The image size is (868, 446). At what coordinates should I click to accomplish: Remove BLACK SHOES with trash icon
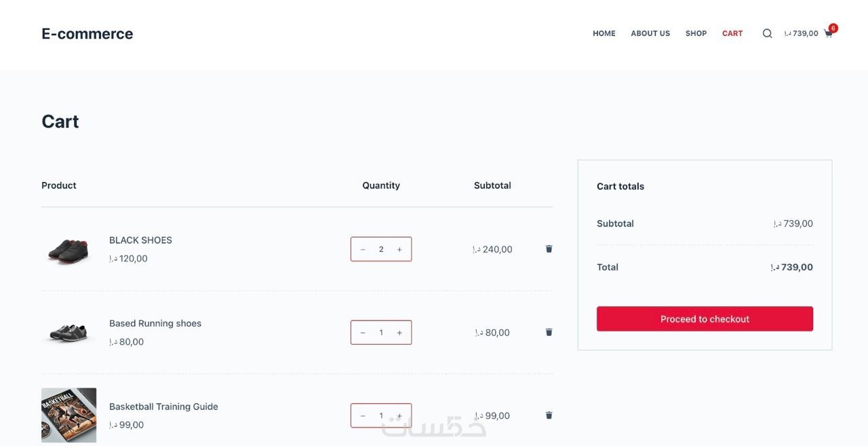(x=549, y=249)
